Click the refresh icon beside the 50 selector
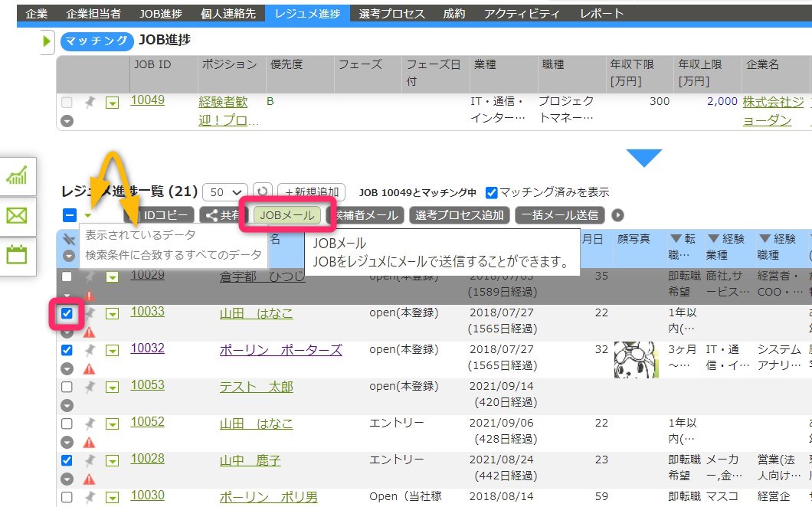 263,192
